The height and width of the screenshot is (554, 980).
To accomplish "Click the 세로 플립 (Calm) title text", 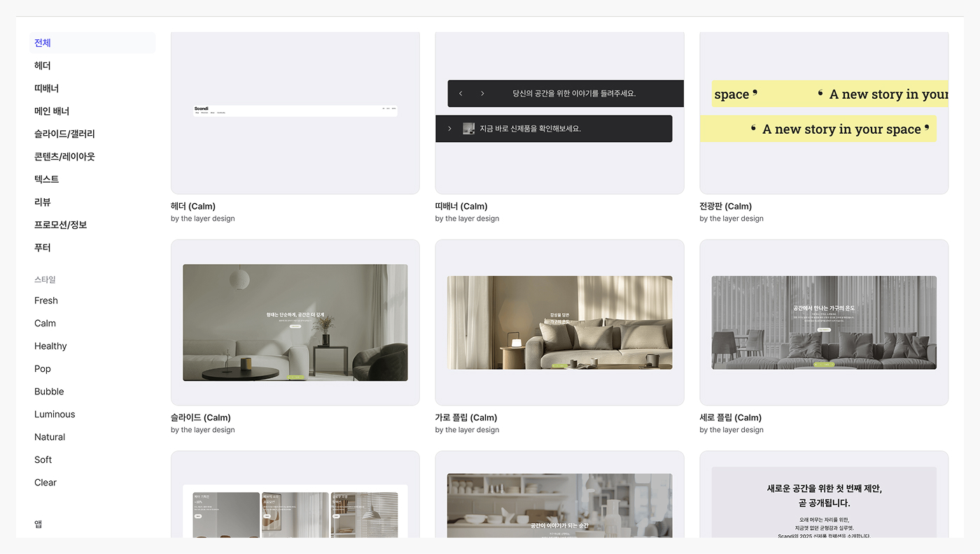I will [x=731, y=418].
